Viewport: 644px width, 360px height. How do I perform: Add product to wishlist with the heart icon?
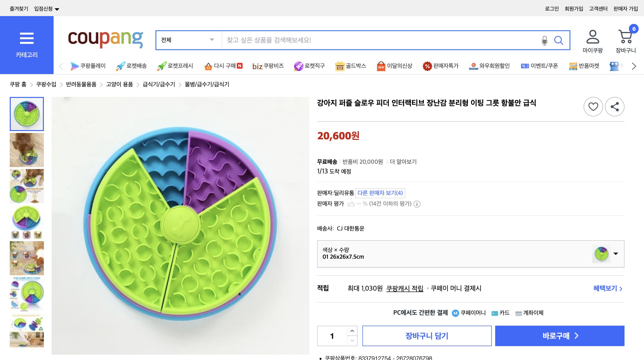[x=593, y=107]
